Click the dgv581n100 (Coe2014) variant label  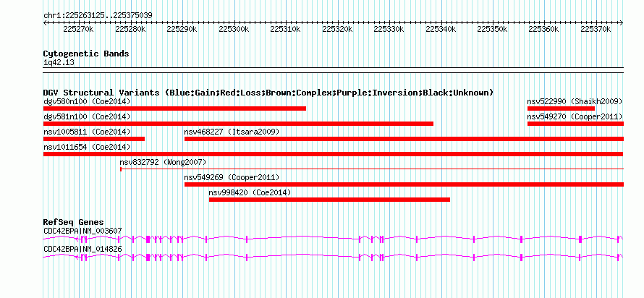[x=87, y=116]
